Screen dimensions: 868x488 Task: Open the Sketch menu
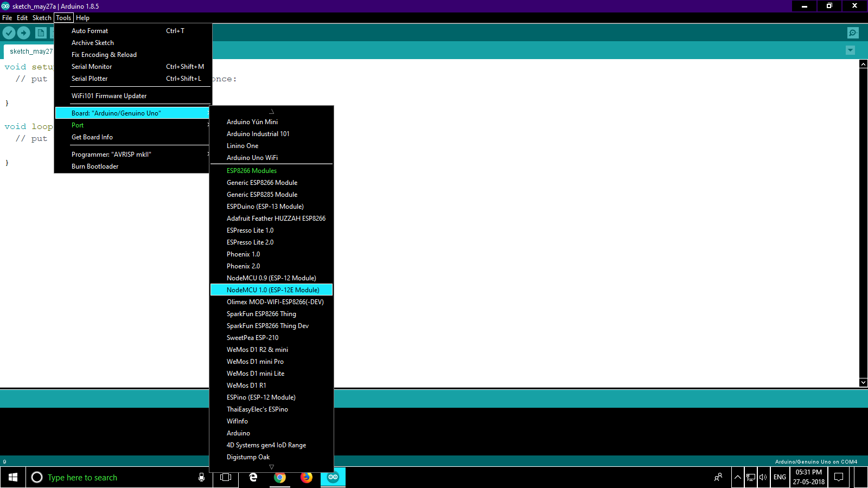coord(42,18)
